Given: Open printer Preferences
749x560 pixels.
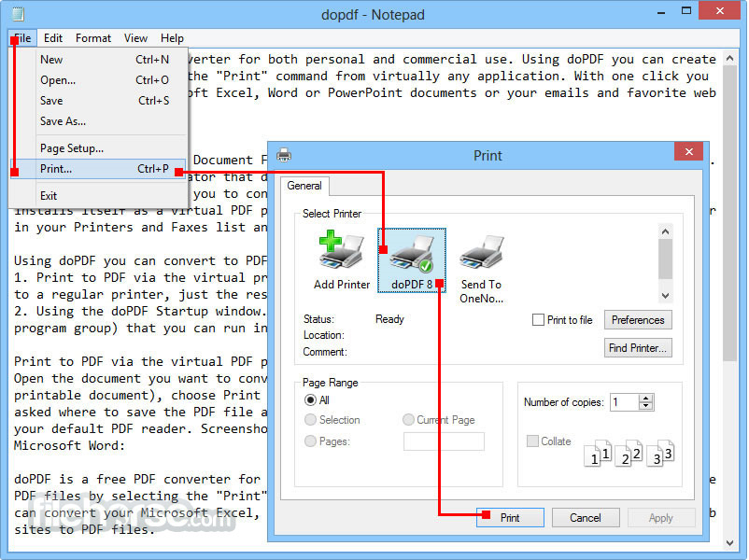Looking at the screenshot, I should 638,320.
